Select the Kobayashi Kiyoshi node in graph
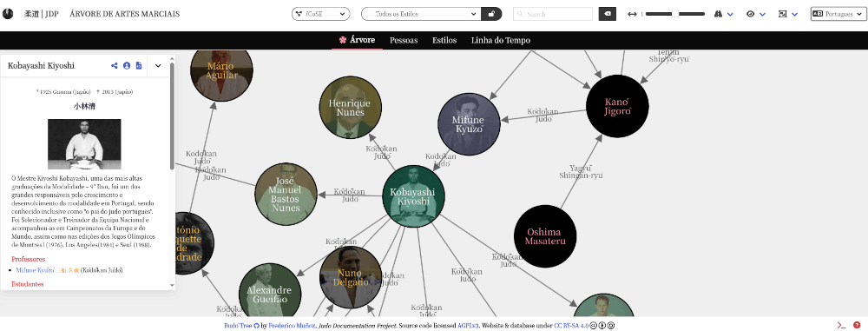Viewport: 868px width, 331px height. 413,196
